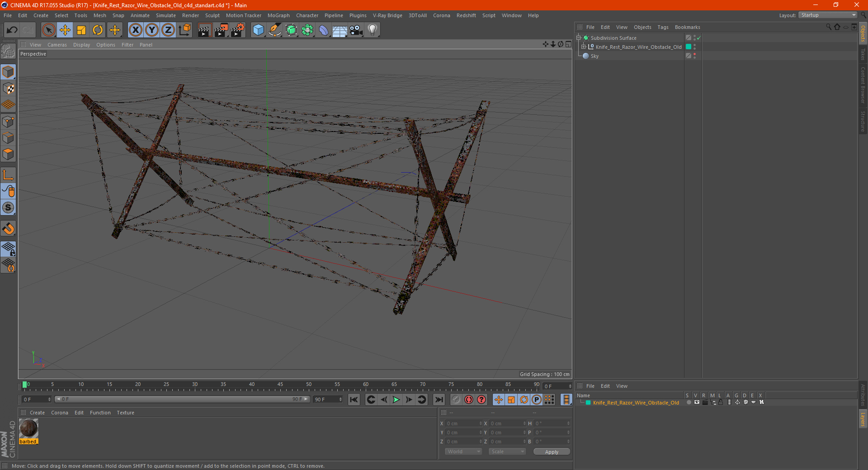Screen dimensions: 868x470
Task: Click the Apply button
Action: click(552, 452)
